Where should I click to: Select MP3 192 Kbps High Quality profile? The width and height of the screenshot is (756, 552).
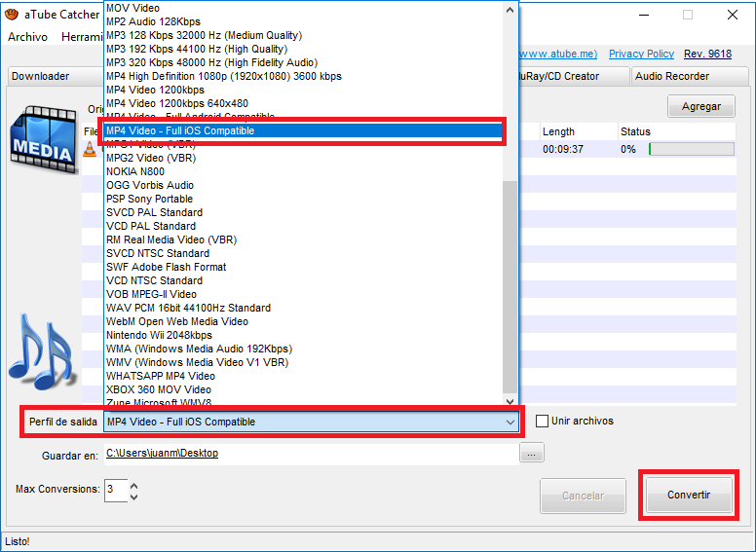point(303,49)
